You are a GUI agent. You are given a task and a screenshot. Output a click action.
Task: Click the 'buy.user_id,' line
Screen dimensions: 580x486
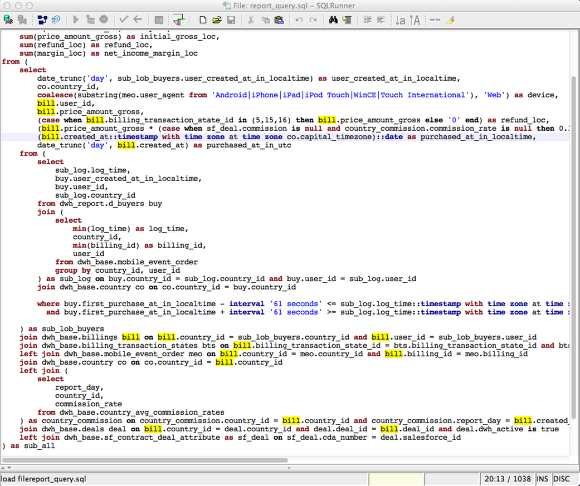[81, 187]
